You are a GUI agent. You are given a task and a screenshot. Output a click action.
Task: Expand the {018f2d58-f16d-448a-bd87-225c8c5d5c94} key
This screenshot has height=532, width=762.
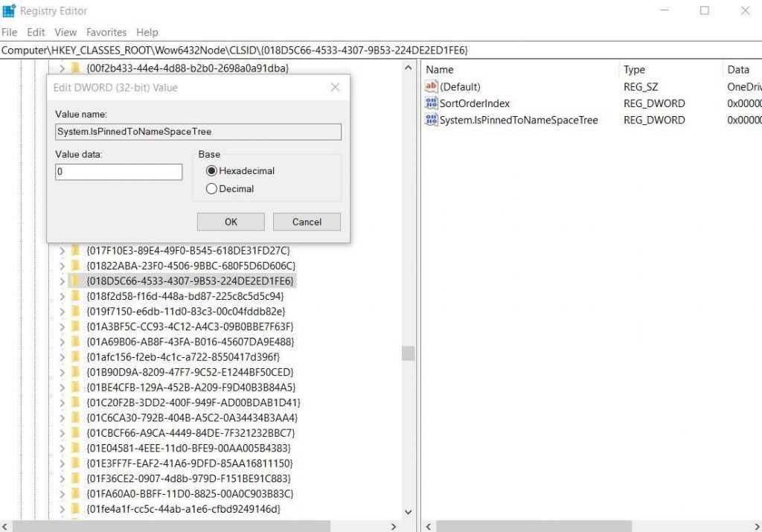pos(63,295)
